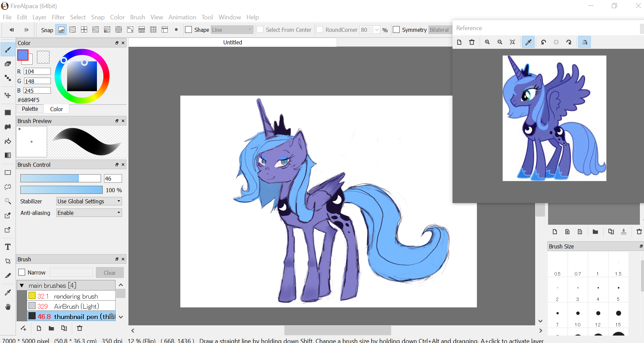Screen dimensions: 644x343
Task: Enable crisscross grid snap
Action: coord(84,30)
